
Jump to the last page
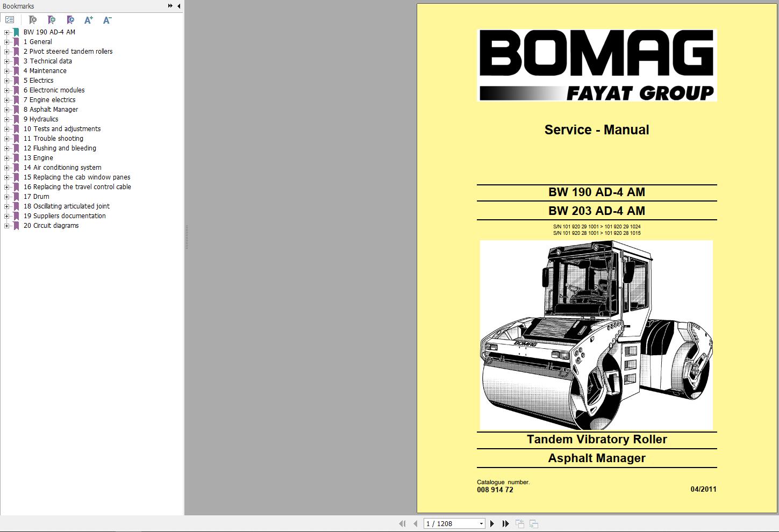point(505,523)
